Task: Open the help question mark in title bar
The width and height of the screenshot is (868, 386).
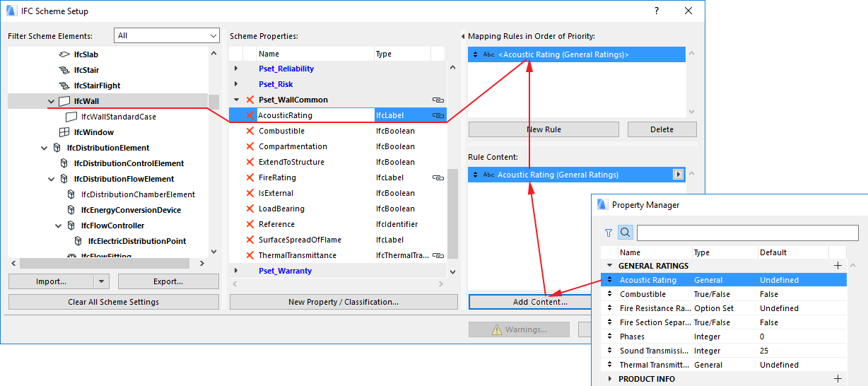Action: coord(657,11)
